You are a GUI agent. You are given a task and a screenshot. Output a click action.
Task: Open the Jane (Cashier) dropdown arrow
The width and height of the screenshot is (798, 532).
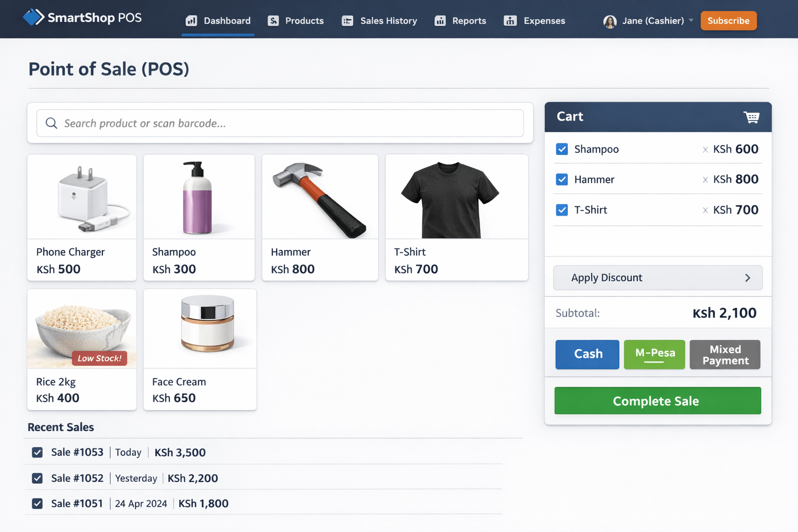[691, 21]
